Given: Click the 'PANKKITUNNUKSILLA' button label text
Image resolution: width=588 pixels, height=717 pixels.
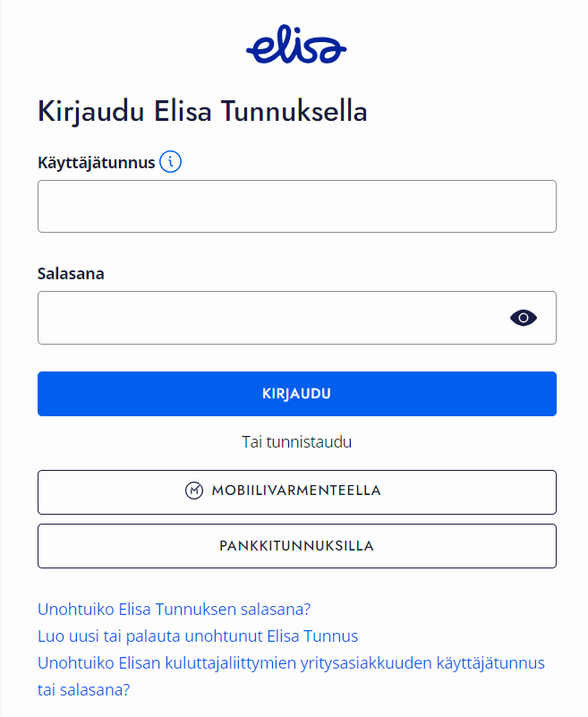Looking at the screenshot, I should (x=296, y=546).
